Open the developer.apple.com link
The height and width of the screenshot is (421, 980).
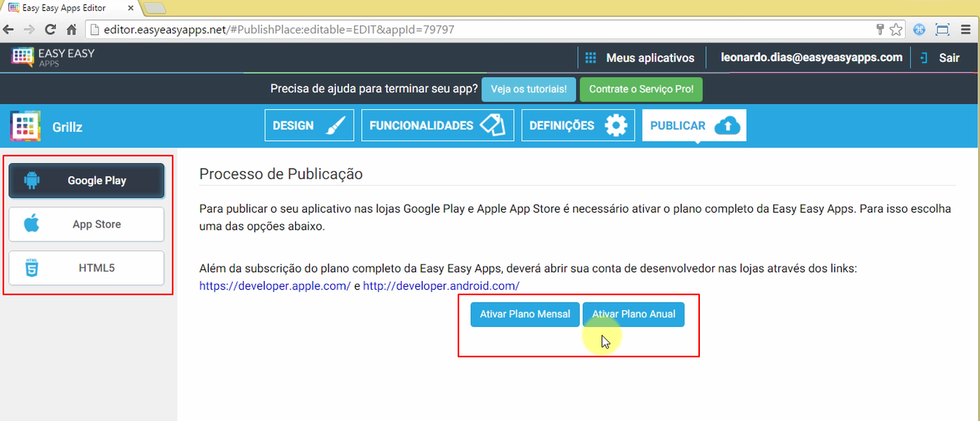point(275,286)
